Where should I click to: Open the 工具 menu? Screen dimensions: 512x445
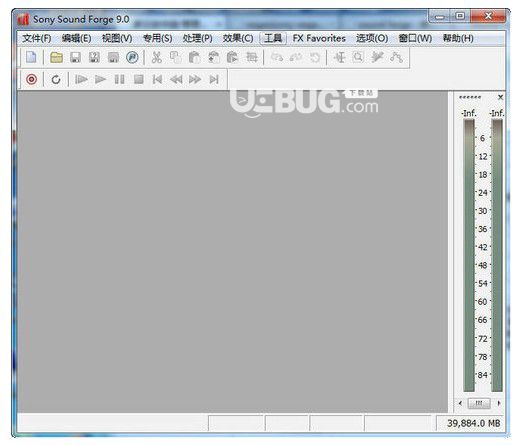(x=273, y=38)
